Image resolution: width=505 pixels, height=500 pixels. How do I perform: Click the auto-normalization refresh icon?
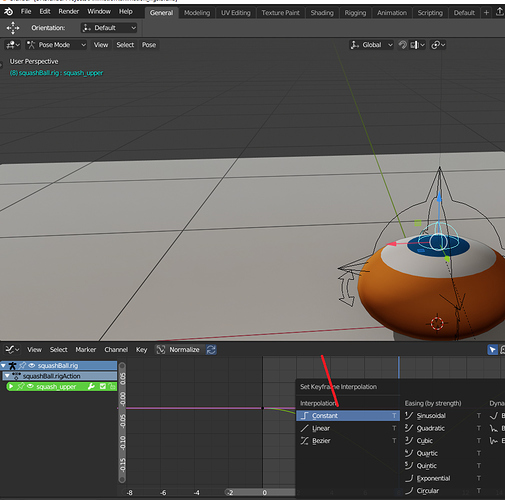click(x=211, y=350)
